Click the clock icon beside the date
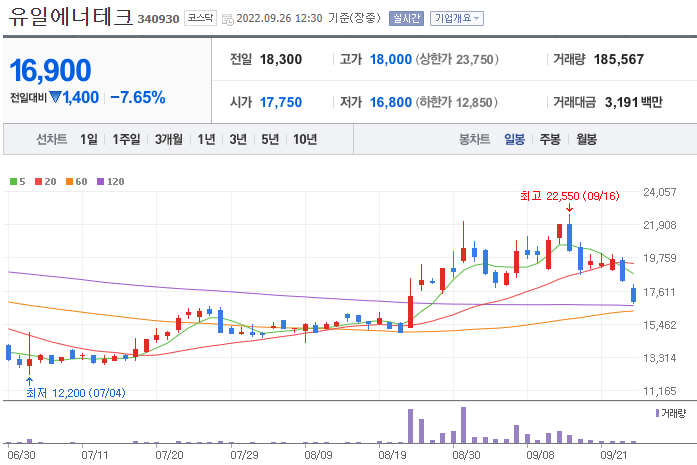 pos(228,20)
